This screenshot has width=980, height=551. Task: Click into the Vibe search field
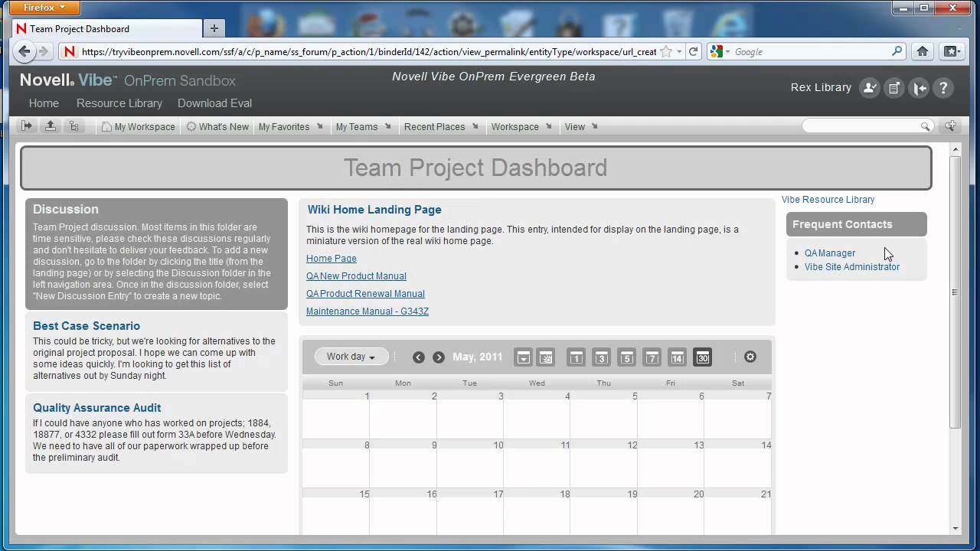coord(861,126)
